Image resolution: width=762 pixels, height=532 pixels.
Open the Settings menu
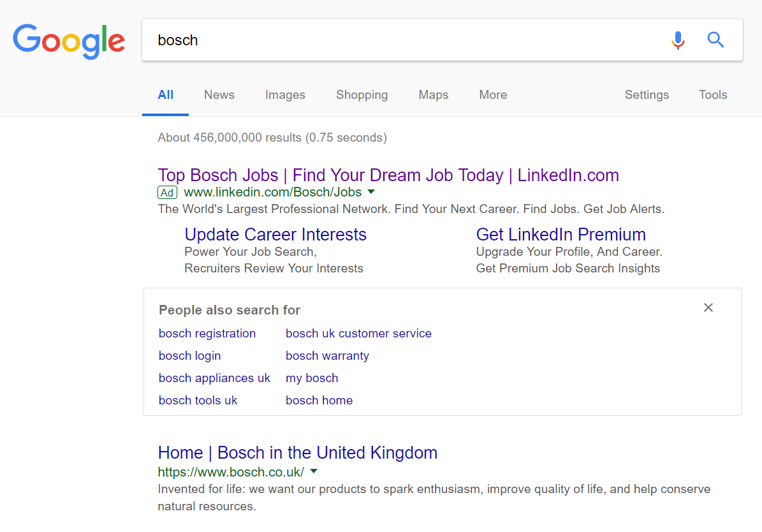(x=647, y=95)
